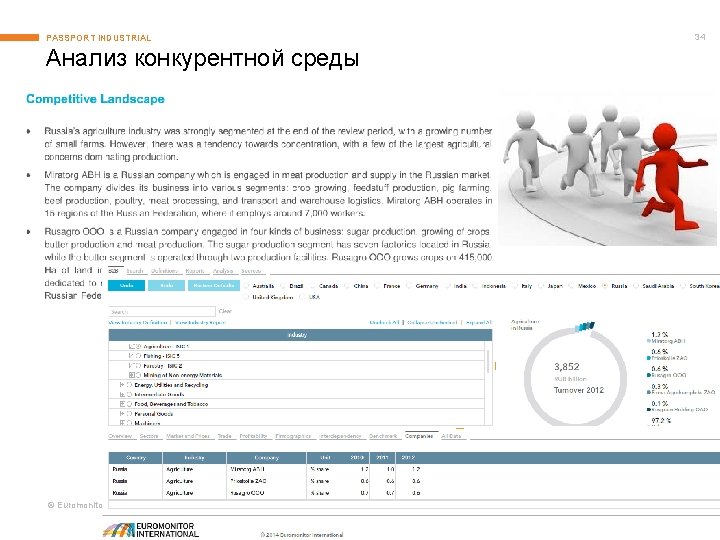Image resolution: width=720 pixels, height=540 pixels.
Task: Select the United Kingdom radio button
Action: pyautogui.click(x=247, y=297)
